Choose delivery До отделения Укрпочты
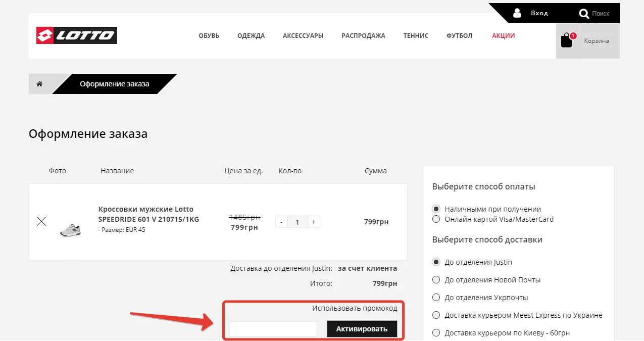This screenshot has width=644, height=341. [436, 297]
